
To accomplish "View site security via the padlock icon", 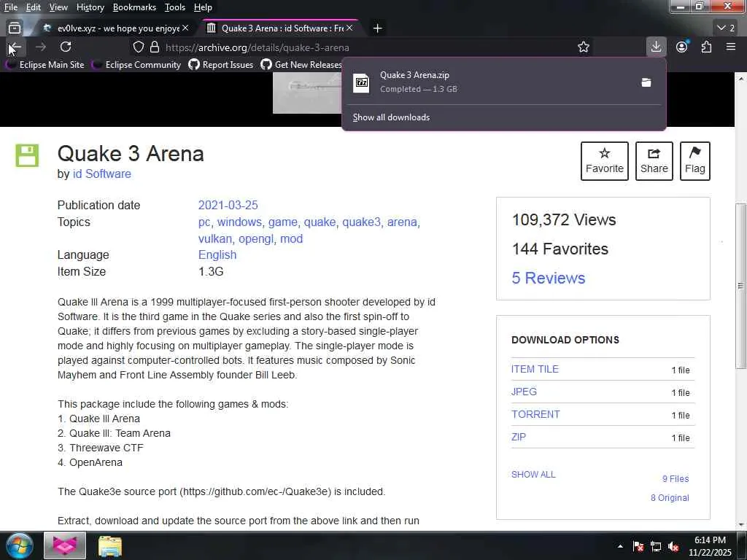I will tap(155, 47).
